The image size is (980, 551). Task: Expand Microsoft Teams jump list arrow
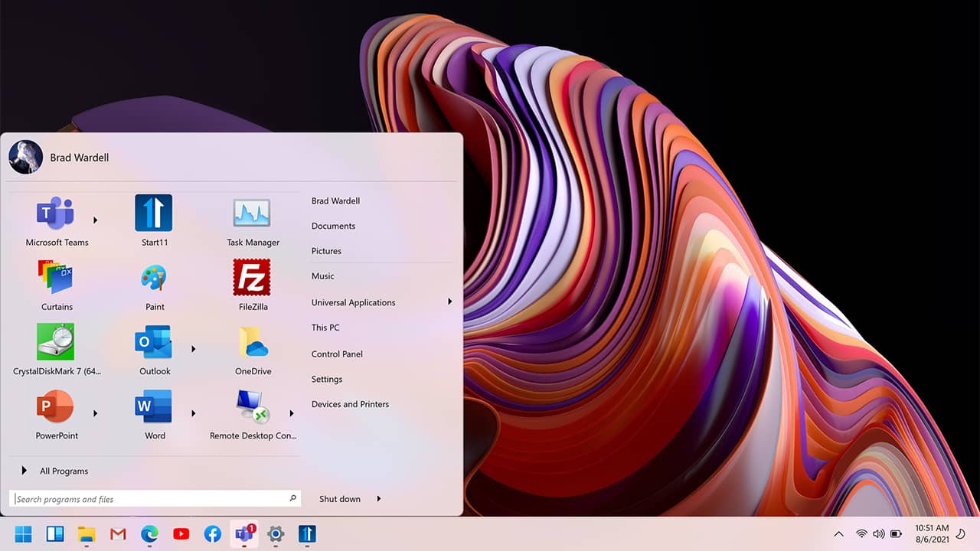pos(96,220)
